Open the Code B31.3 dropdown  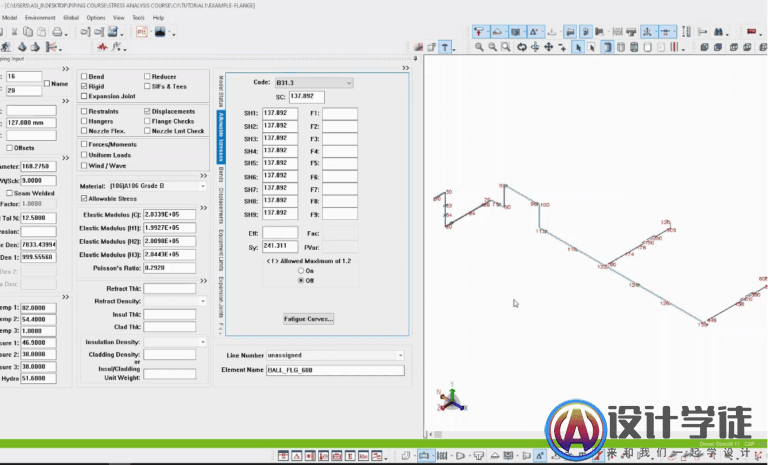click(348, 82)
